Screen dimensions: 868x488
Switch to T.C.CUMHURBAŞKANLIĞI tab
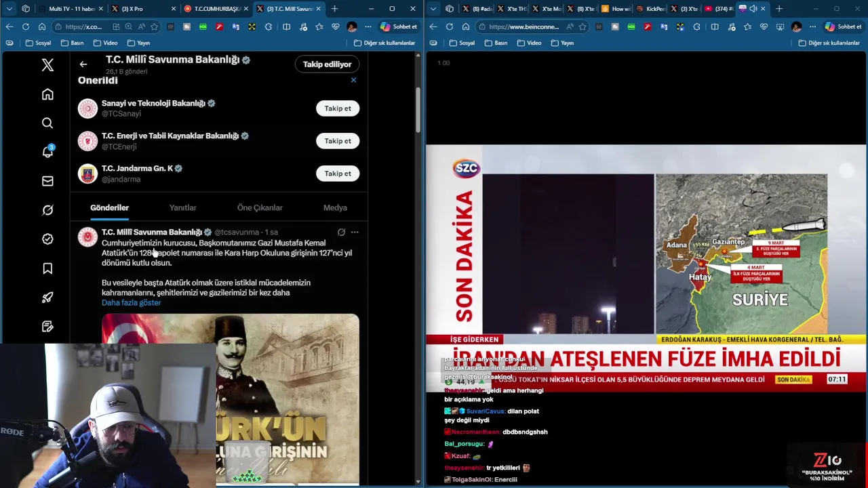pyautogui.click(x=216, y=9)
